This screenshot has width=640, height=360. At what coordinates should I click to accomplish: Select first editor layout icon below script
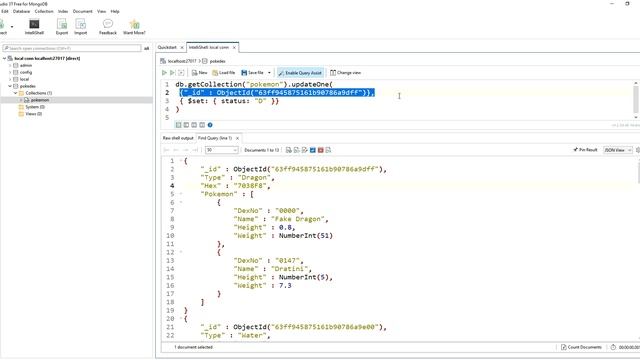pyautogui.click(x=178, y=125)
